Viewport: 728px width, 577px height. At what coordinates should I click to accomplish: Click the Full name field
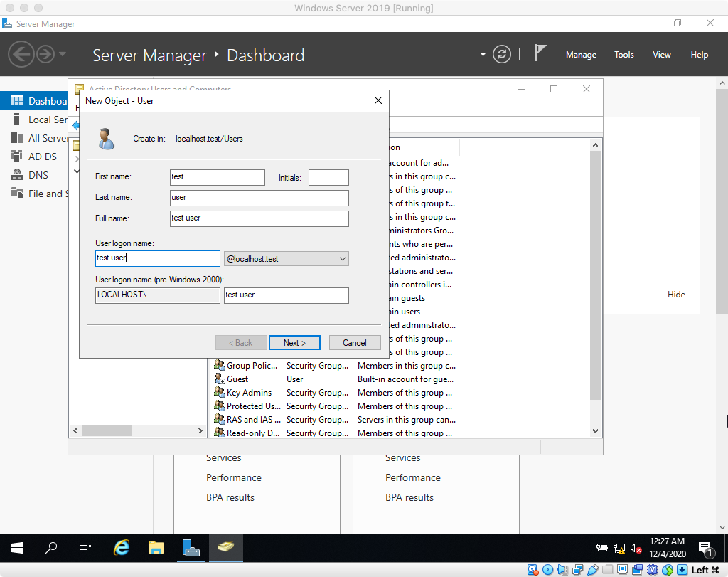259,218
